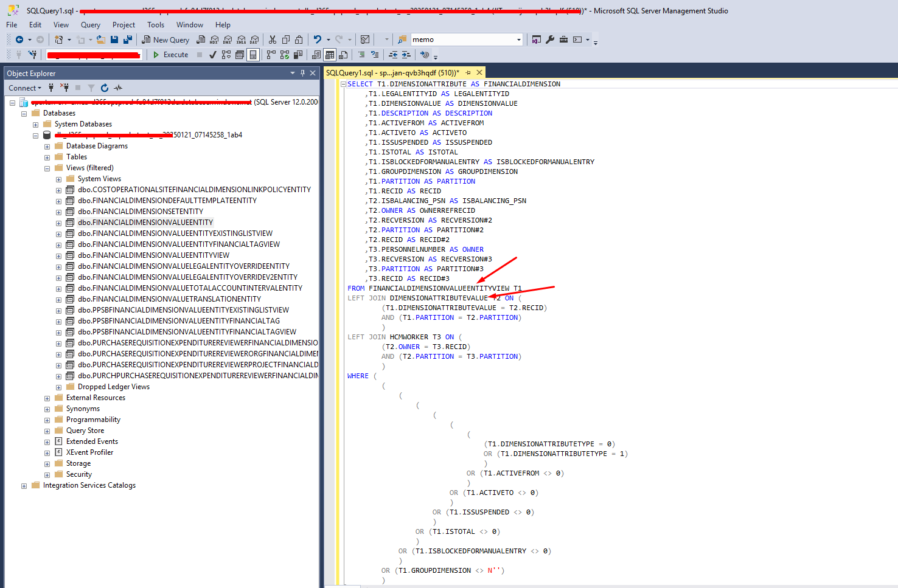
Task: Close the SQLQuery1.sql tab
Action: coord(479,72)
